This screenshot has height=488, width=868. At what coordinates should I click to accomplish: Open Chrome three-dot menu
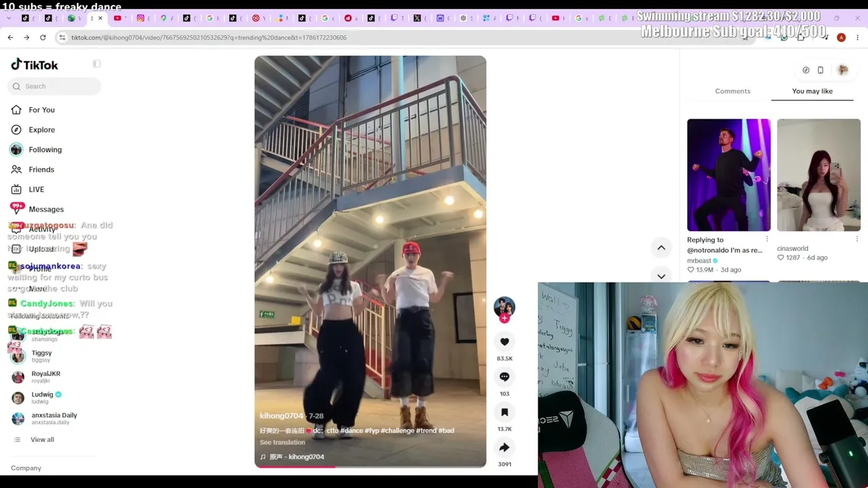tap(856, 37)
